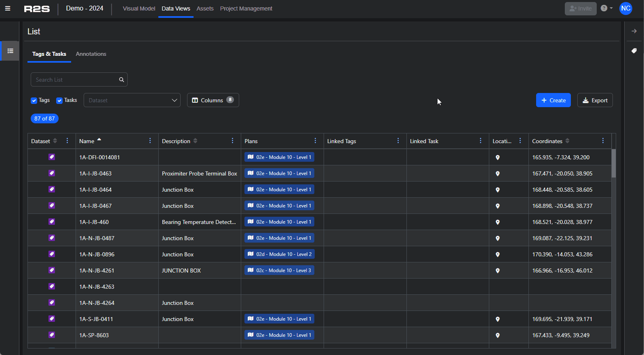Select Bearing Temperature Detect... description
Viewport: 644px width, 355px height.
[199, 222]
